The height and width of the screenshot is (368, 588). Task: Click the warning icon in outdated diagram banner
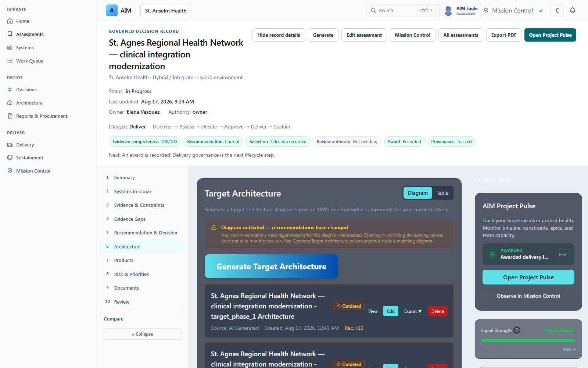[x=214, y=227]
